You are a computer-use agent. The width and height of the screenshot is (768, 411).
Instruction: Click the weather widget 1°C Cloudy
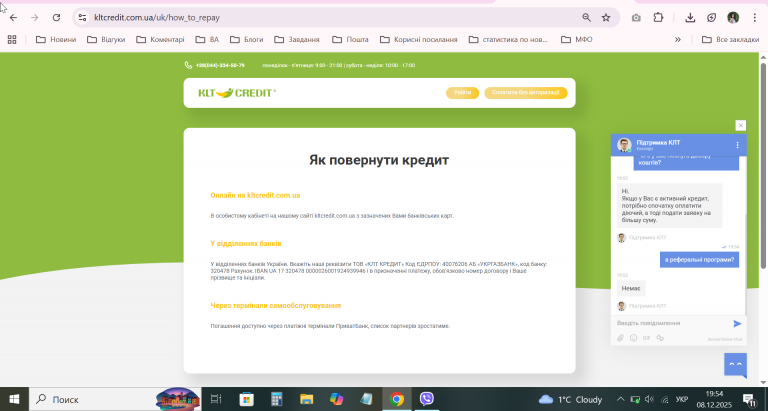tap(570, 399)
